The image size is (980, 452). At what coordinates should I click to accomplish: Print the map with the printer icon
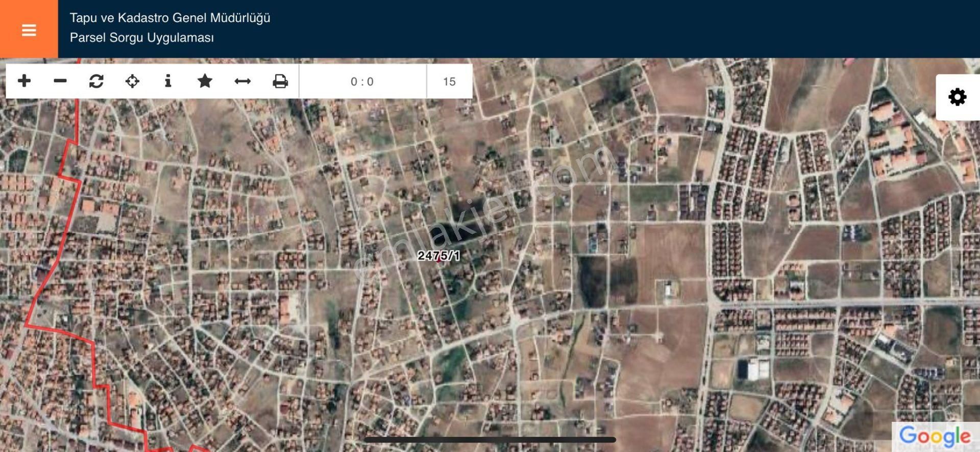point(280,81)
